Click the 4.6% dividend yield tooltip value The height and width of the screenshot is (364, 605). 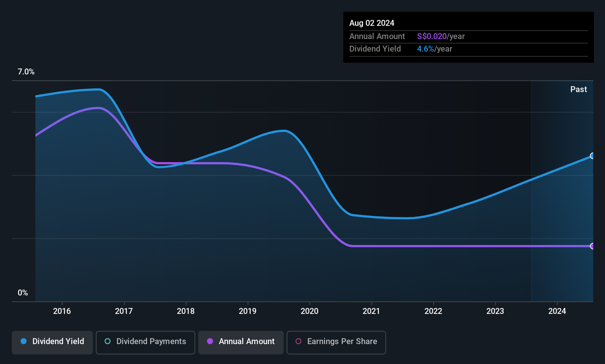tap(426, 49)
